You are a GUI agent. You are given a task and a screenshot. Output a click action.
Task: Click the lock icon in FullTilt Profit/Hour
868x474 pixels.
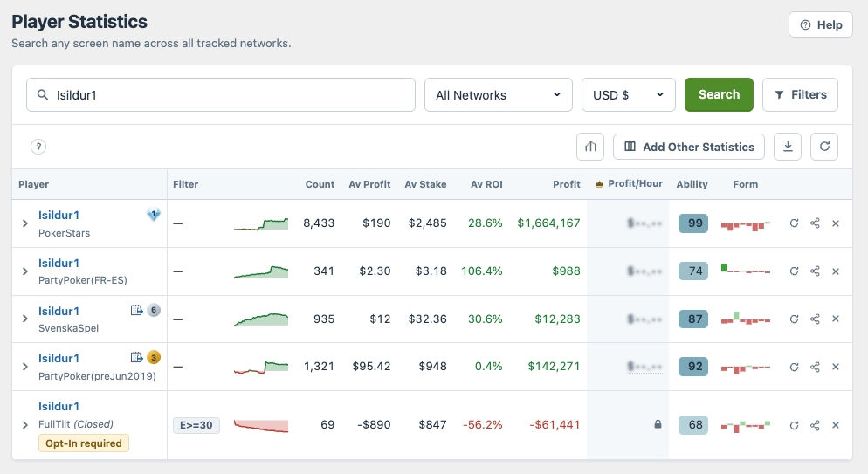click(x=658, y=424)
